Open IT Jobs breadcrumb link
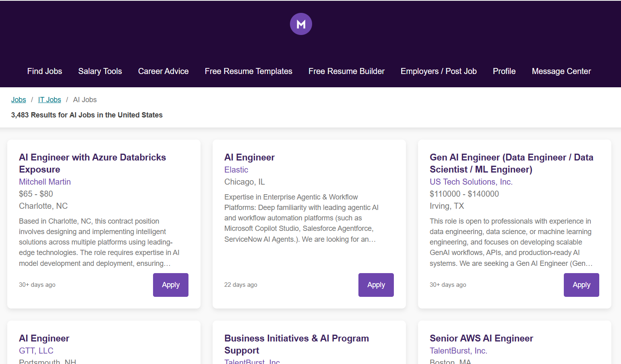621x364 pixels. pos(49,99)
